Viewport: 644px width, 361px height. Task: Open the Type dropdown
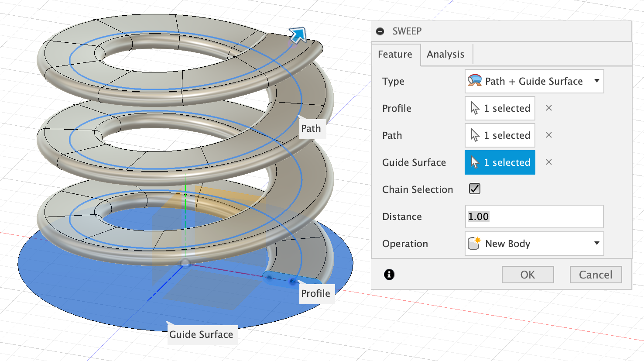597,81
